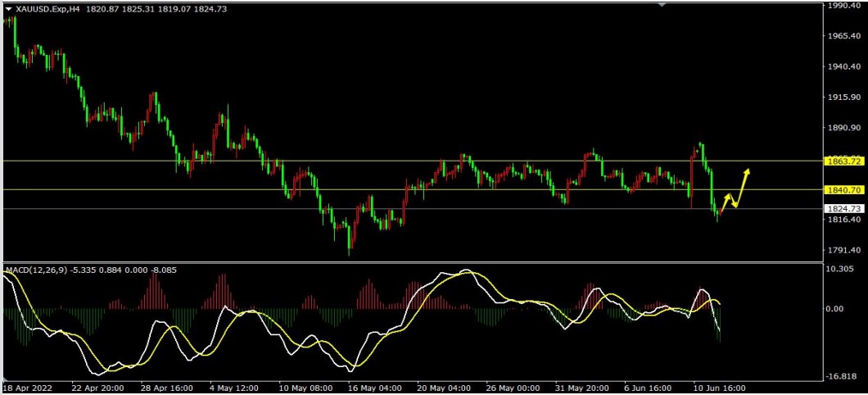Click the 1915.90 price axis value

point(845,98)
